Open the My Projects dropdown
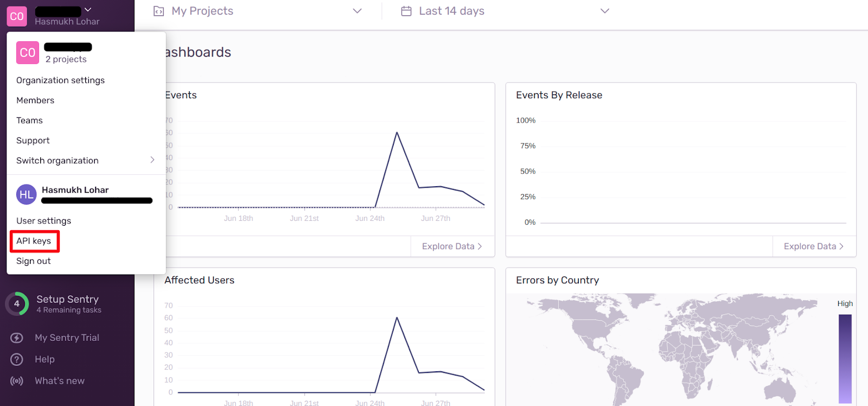The height and width of the screenshot is (406, 868). pos(258,11)
